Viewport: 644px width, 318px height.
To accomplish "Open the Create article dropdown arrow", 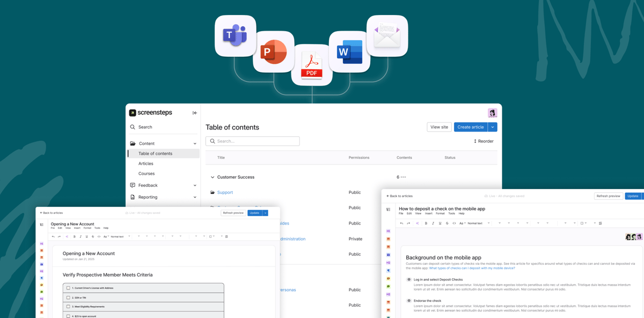I will pyautogui.click(x=493, y=127).
